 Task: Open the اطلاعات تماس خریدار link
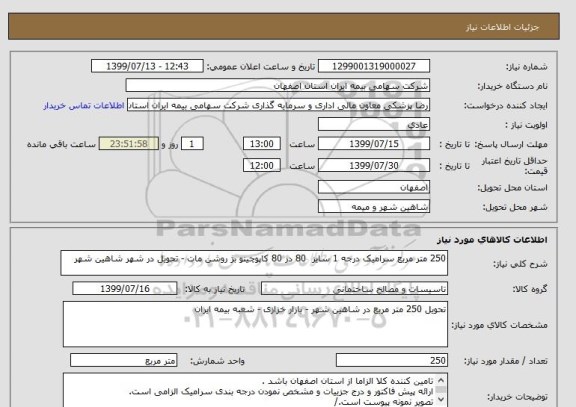pyautogui.click(x=84, y=106)
